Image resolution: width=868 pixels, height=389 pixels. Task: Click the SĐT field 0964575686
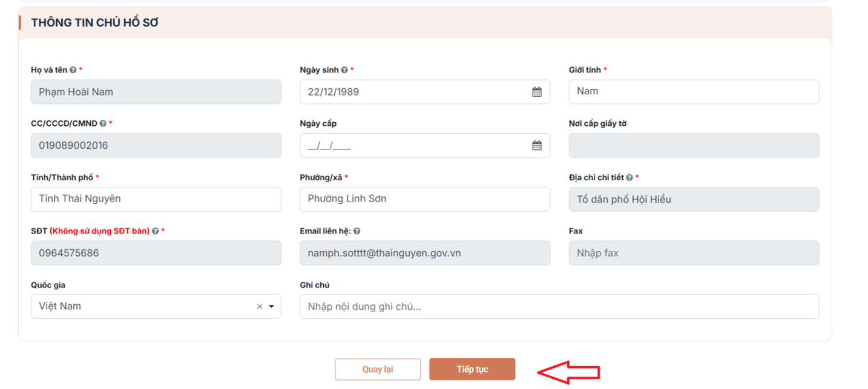pos(156,253)
